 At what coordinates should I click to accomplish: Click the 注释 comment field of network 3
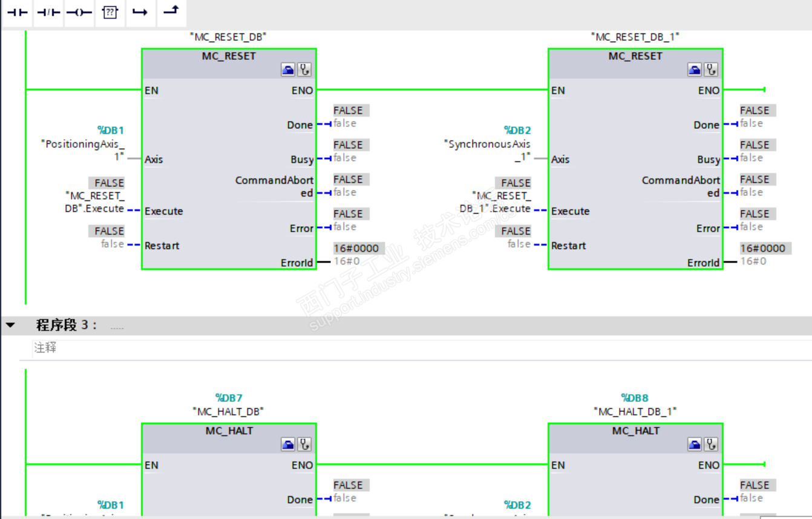421,348
